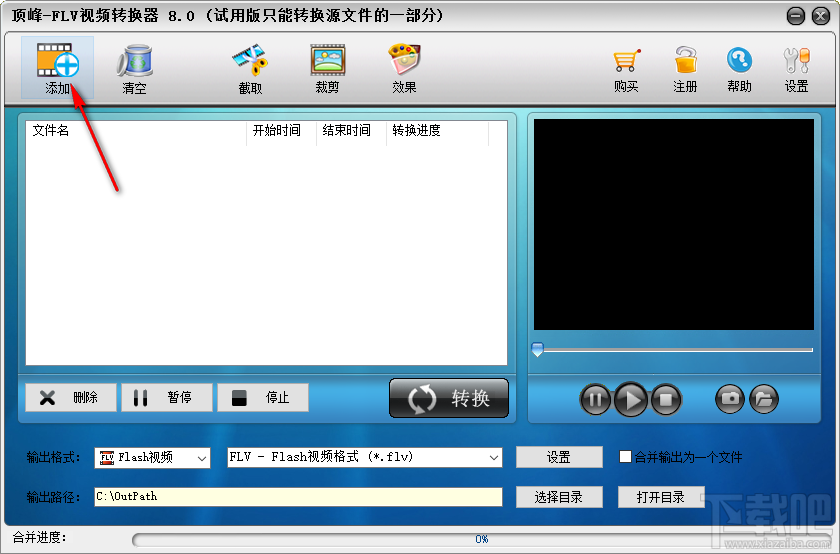The image size is (840, 554).
Task: Play the preview video
Action: point(631,399)
